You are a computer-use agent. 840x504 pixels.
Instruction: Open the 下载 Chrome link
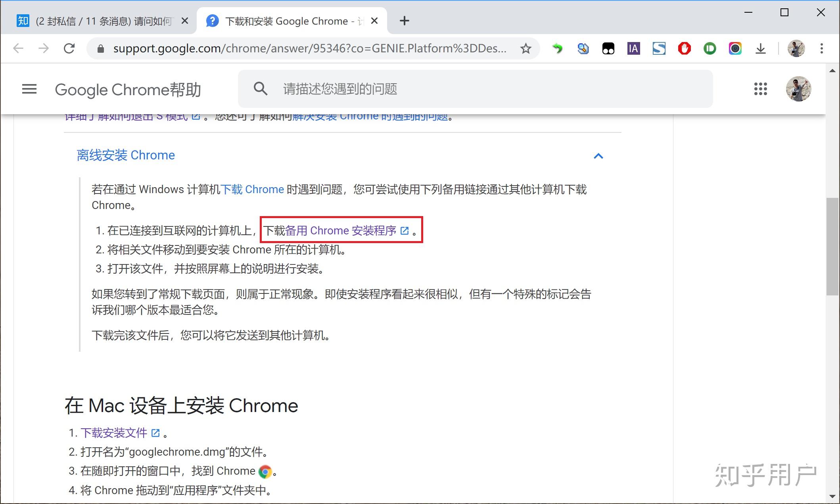click(x=252, y=189)
